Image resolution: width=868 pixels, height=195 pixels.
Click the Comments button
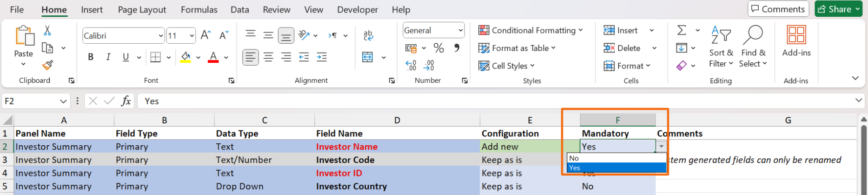(x=778, y=9)
